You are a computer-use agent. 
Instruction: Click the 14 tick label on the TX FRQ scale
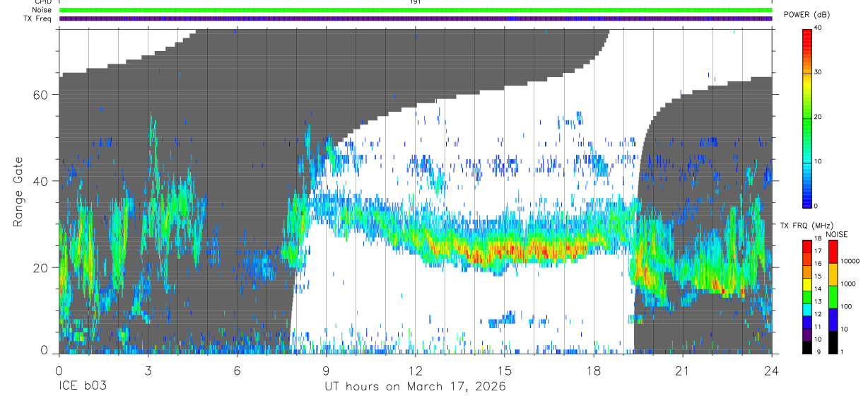point(818,290)
